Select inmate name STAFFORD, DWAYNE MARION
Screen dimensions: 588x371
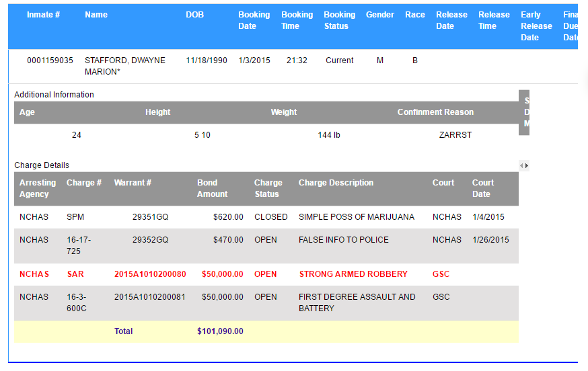(x=124, y=66)
